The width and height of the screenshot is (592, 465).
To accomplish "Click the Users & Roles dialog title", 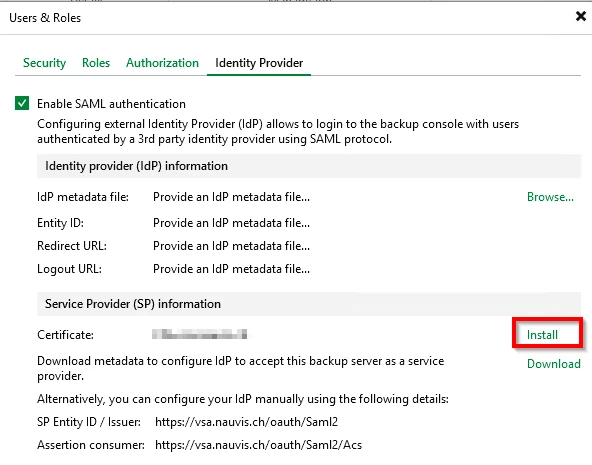I will tap(45, 18).
